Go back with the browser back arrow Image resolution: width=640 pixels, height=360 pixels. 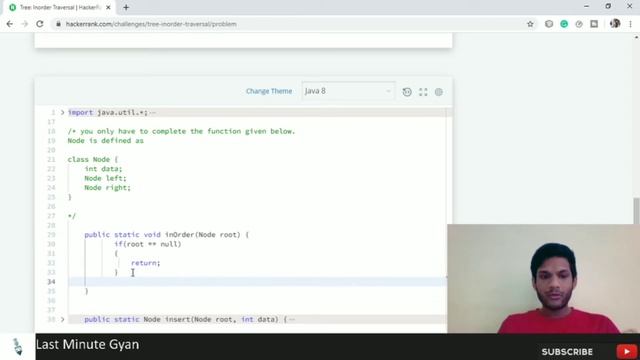pos(9,24)
